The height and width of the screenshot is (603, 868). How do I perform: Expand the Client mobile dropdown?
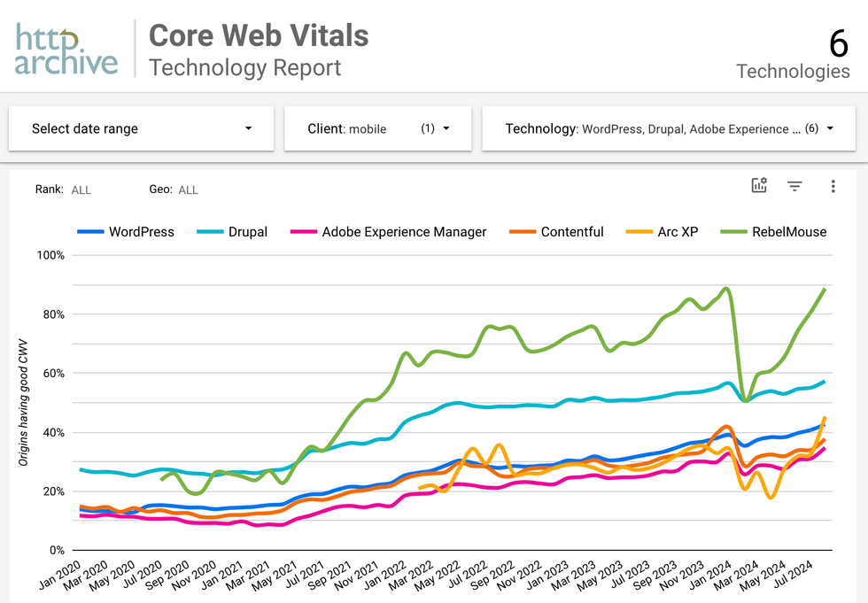(377, 128)
